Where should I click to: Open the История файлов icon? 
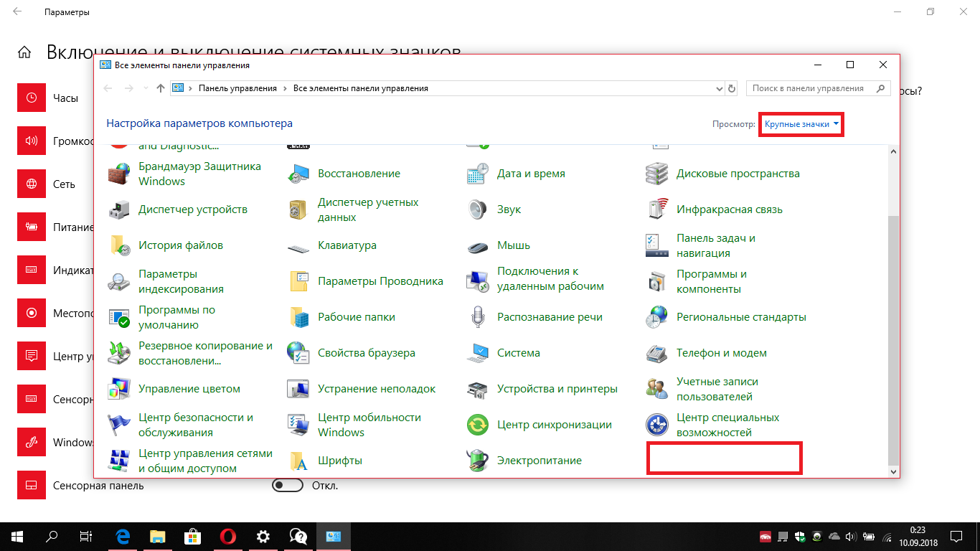pos(119,245)
